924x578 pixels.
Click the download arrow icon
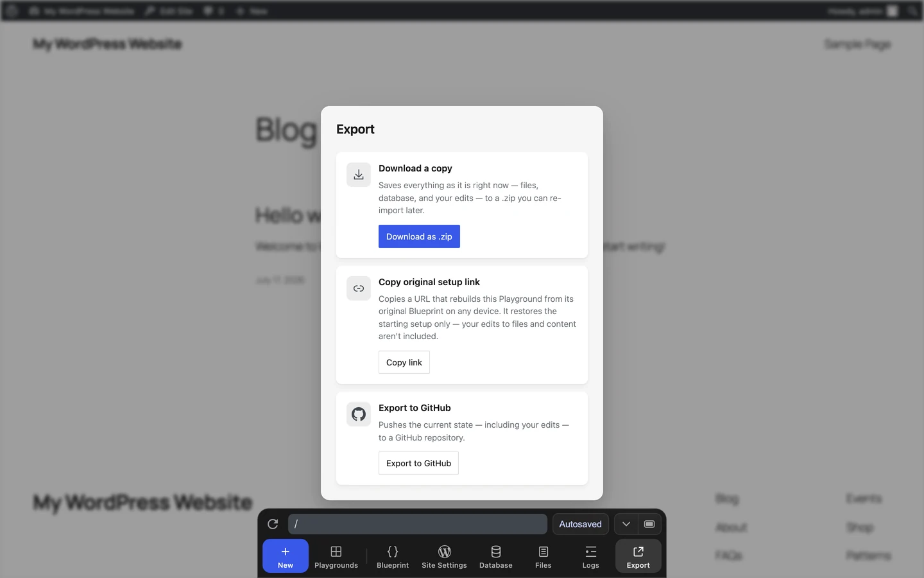359,175
